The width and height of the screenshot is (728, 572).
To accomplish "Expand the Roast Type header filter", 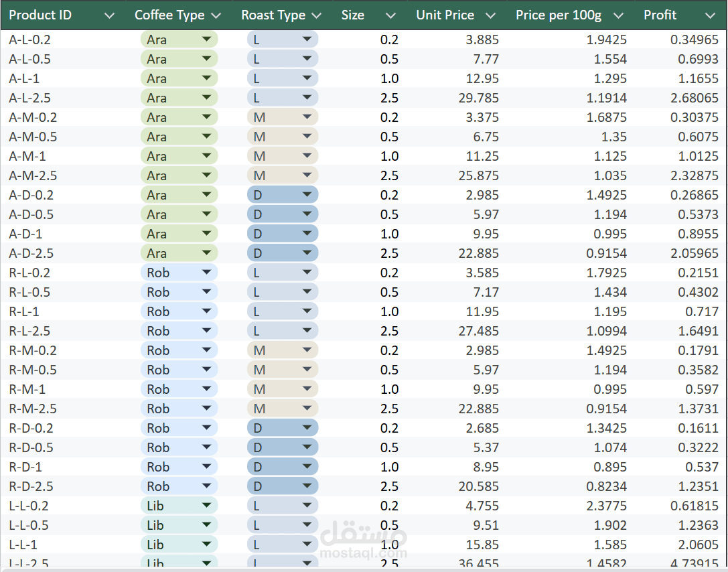I will 317,15.
